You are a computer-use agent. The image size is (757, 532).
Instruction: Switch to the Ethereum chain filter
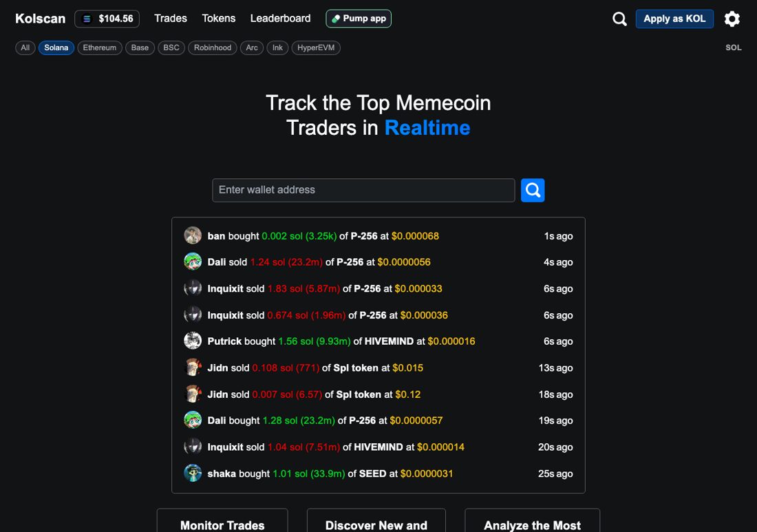[x=100, y=47]
